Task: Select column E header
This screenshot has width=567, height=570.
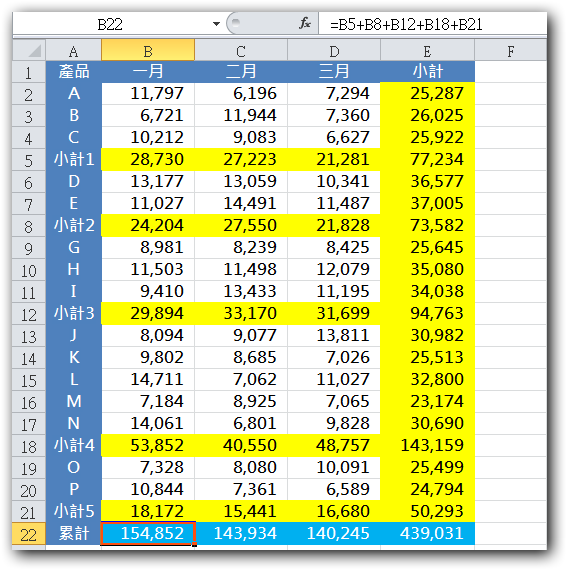Action: [x=427, y=50]
